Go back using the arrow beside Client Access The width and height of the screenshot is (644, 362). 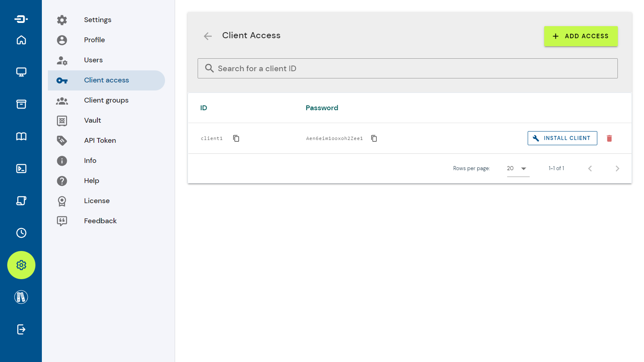[208, 36]
